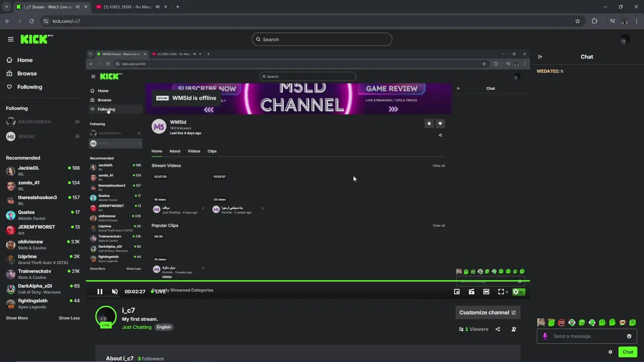
Task: Reload the page
Action: (x=31, y=21)
